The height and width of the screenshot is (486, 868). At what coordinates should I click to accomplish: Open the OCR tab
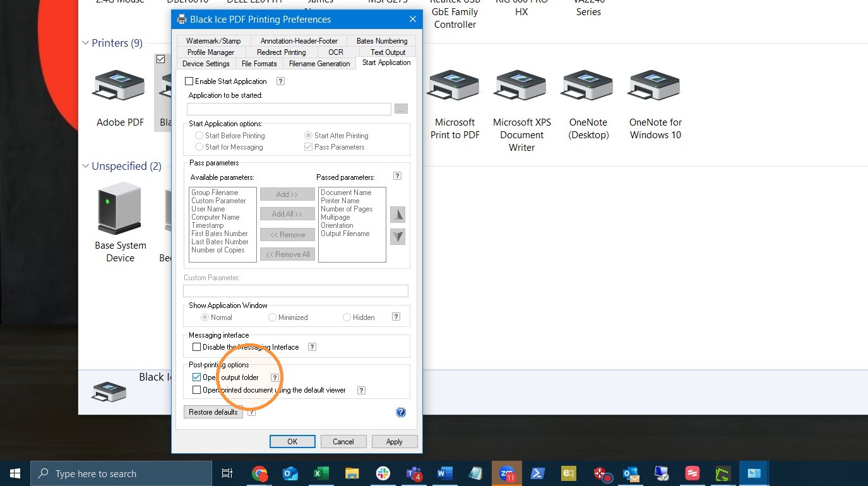(x=336, y=52)
